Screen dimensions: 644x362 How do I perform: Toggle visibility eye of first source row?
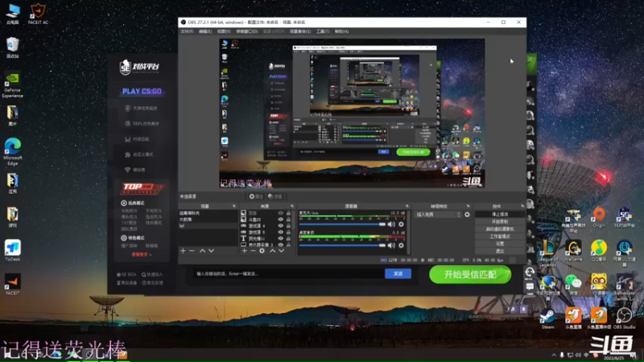[280, 213]
